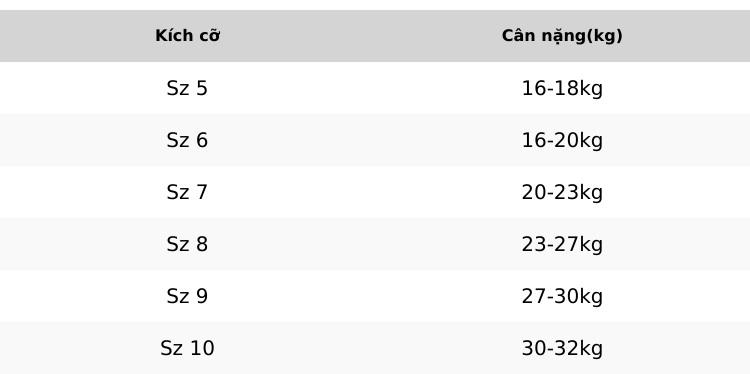This screenshot has height=374, width=750.
Task: Select the Sz 7 size cell
Action: 187,192
